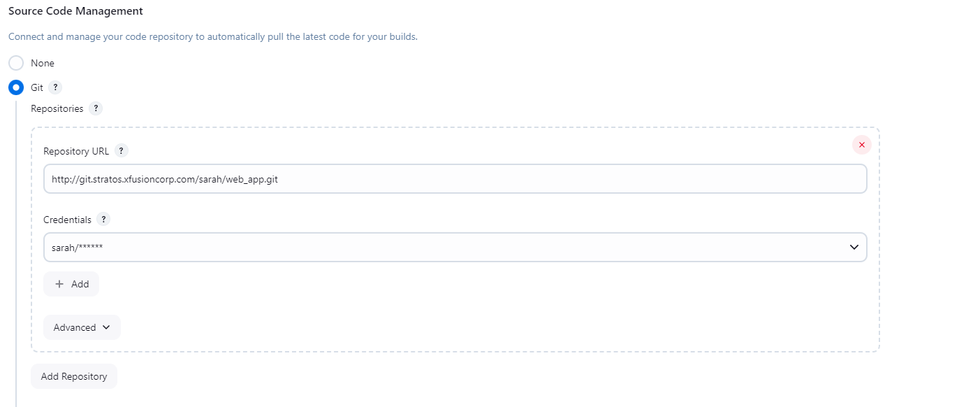Image resolution: width=980 pixels, height=407 pixels.
Task: Open the sarah/****** credentials dropdown
Action: [x=455, y=248]
